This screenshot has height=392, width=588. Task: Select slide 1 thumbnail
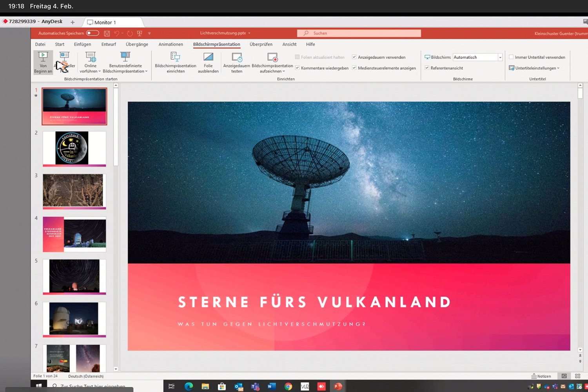pyautogui.click(x=74, y=106)
